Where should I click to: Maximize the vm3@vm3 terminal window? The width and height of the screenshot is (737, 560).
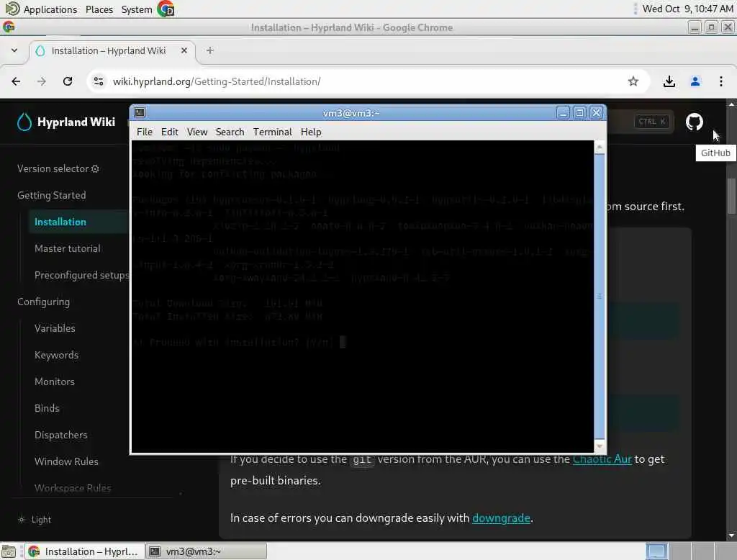[x=579, y=113]
